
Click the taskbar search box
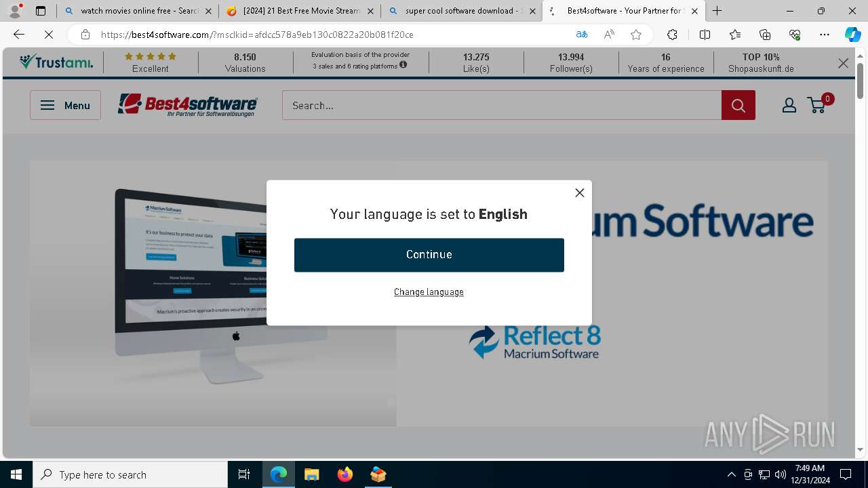[x=130, y=474]
